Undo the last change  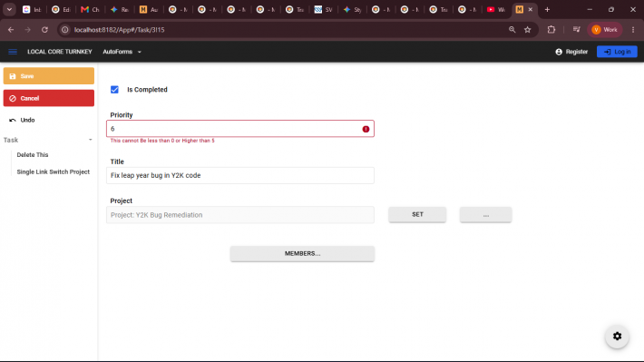[22, 120]
